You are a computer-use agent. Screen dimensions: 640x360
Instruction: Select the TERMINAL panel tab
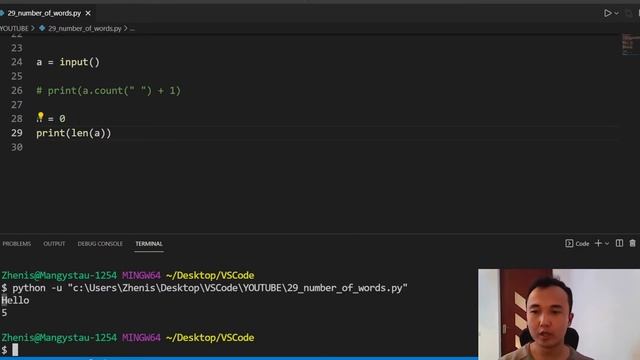pos(149,244)
